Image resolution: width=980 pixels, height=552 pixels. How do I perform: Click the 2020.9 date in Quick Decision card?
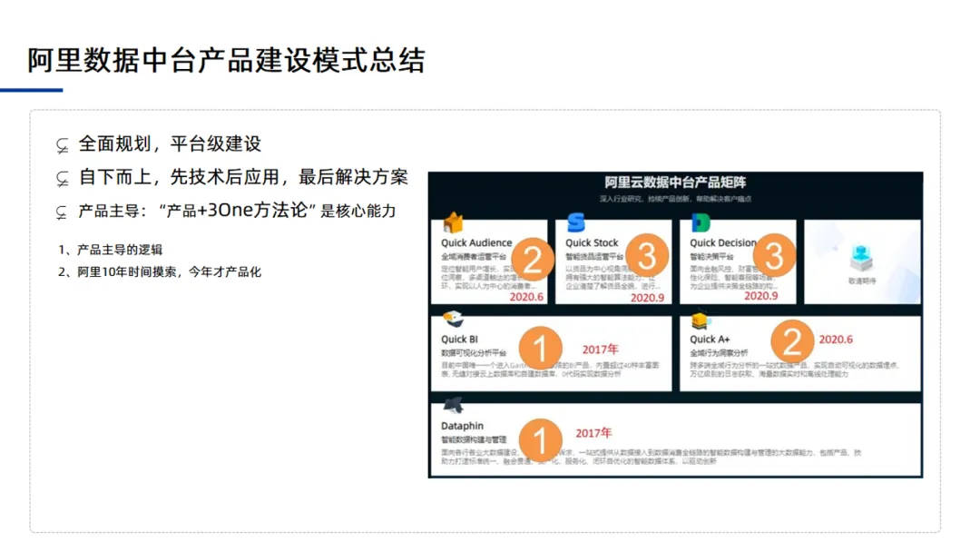coord(760,296)
